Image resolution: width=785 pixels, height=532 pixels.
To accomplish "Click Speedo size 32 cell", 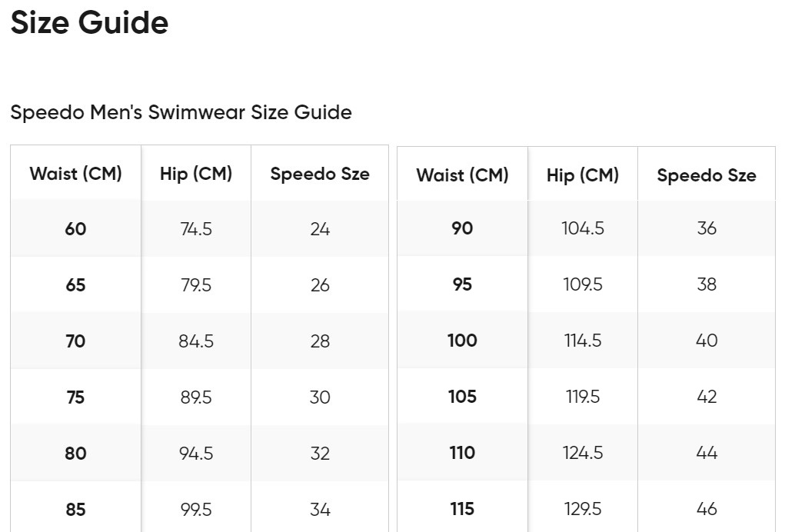I will point(320,454).
